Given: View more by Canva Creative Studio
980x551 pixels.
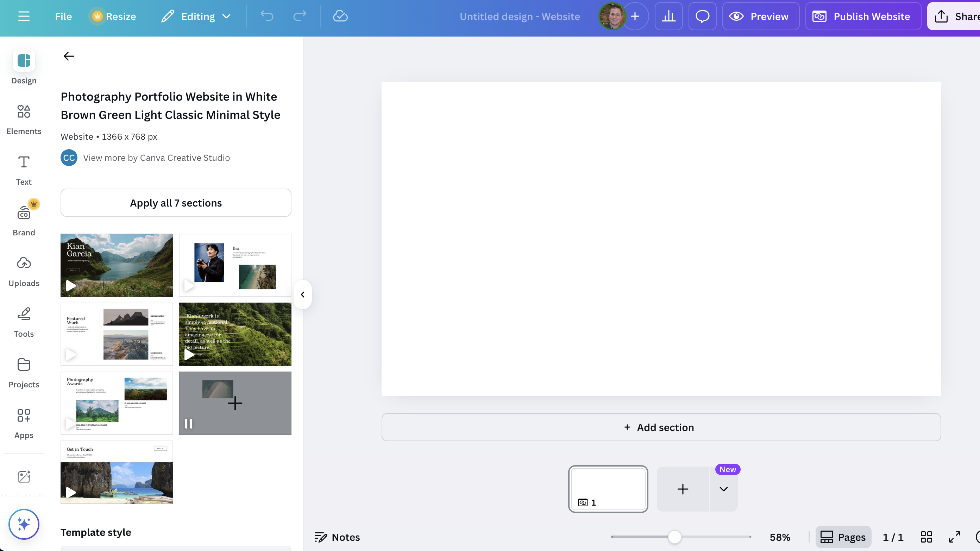Looking at the screenshot, I should pos(156,158).
